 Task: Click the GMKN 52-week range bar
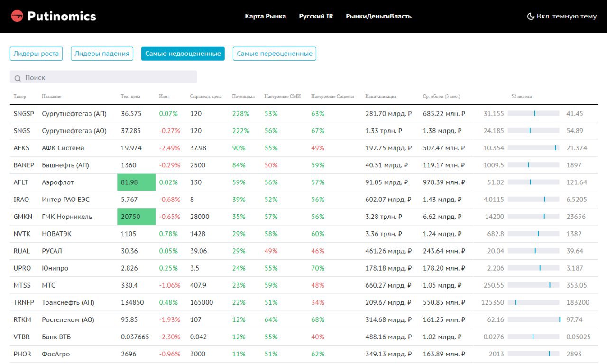[x=533, y=217]
